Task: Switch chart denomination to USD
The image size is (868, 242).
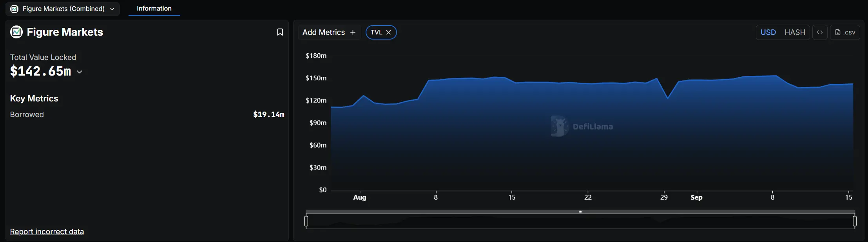Action: (x=768, y=32)
